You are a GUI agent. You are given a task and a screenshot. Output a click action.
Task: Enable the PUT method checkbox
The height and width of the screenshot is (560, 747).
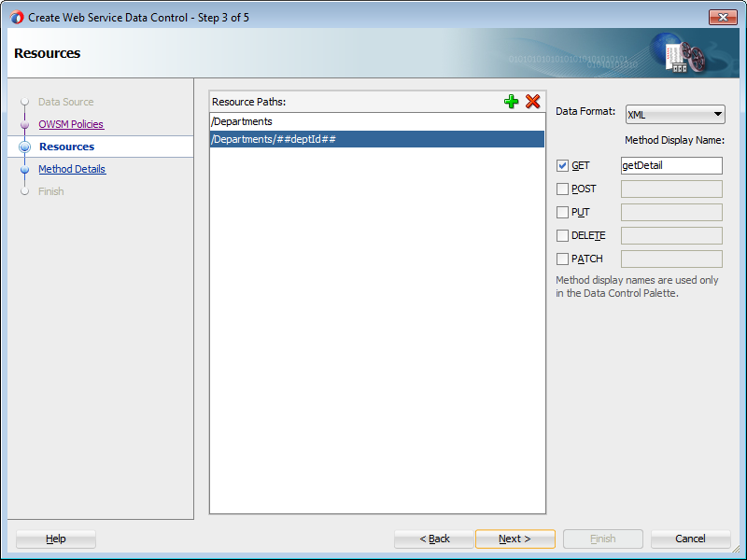(x=562, y=213)
